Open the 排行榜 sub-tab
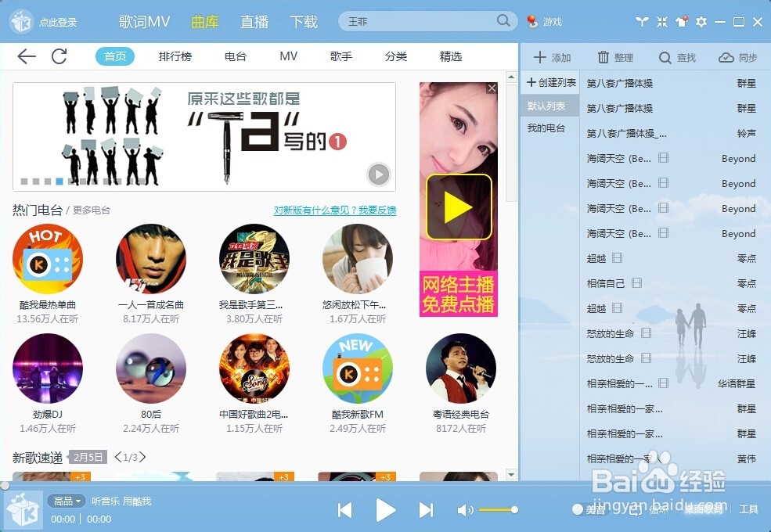This screenshot has height=532, width=771. coord(175,56)
